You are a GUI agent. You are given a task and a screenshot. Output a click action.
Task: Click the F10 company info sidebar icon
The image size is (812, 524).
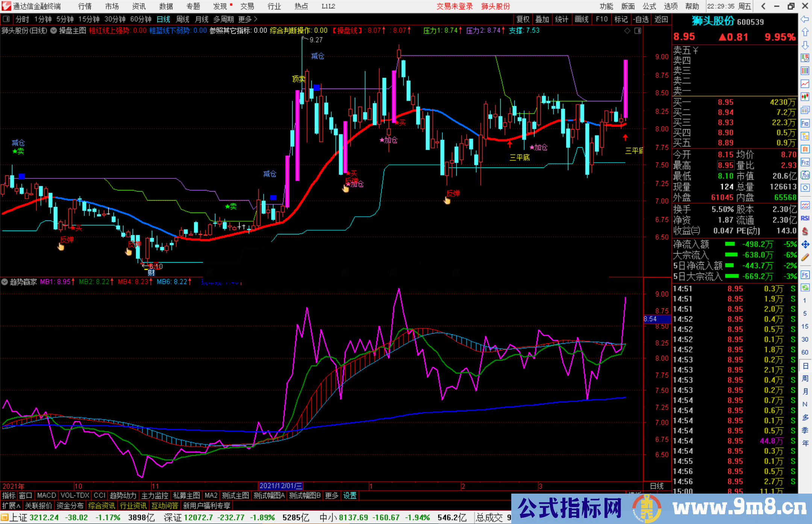[805, 123]
